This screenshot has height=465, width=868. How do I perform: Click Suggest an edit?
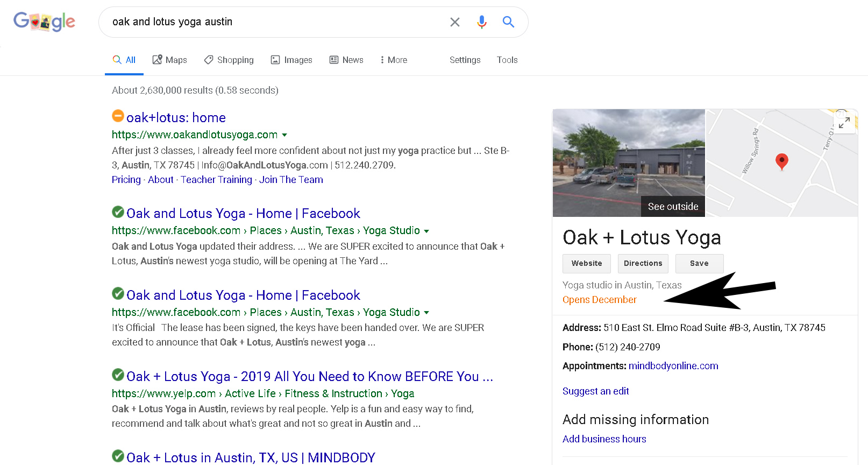pyautogui.click(x=595, y=391)
